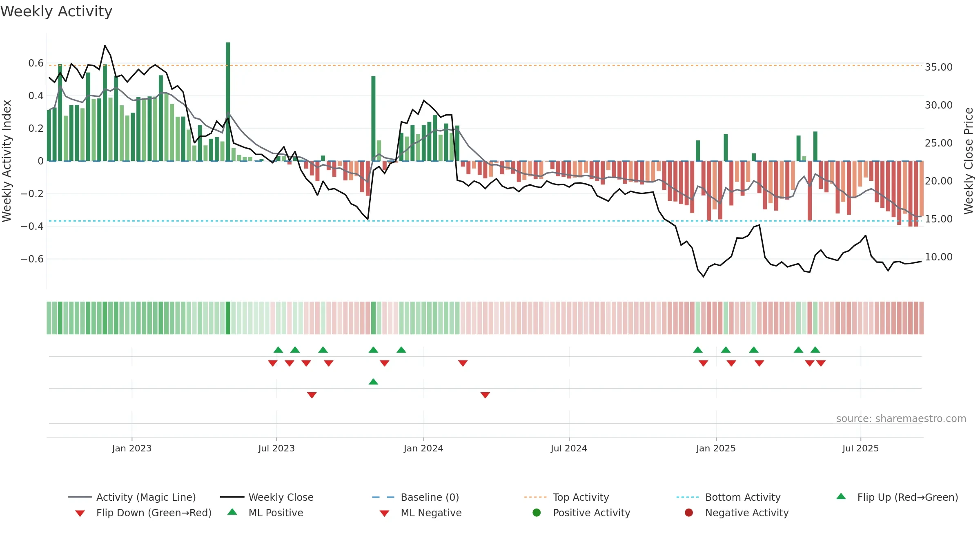The height and width of the screenshot is (551, 980).
Task: Click the source: sharemaestro.com text
Action: pos(901,418)
